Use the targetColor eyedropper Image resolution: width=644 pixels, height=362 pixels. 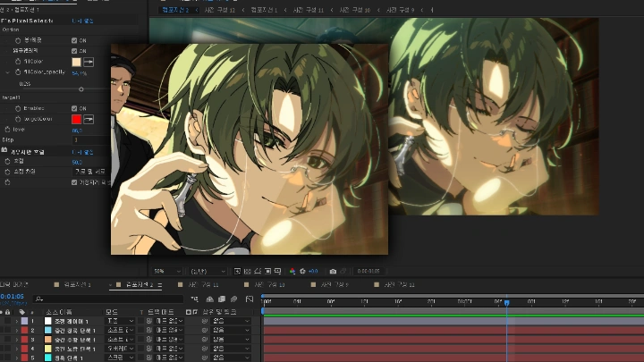coord(89,119)
